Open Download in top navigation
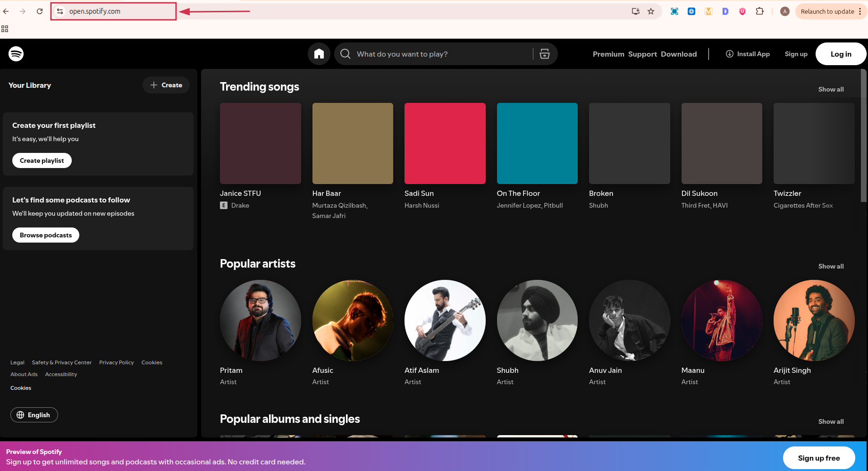 click(679, 54)
